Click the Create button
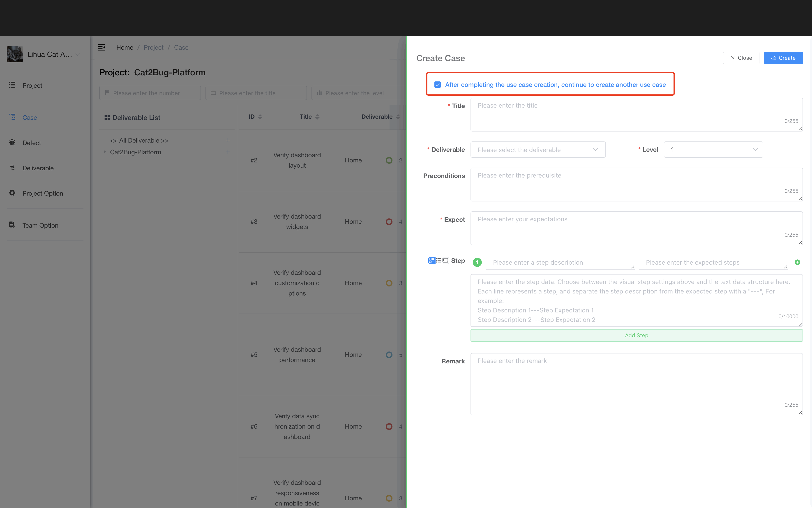 point(783,57)
